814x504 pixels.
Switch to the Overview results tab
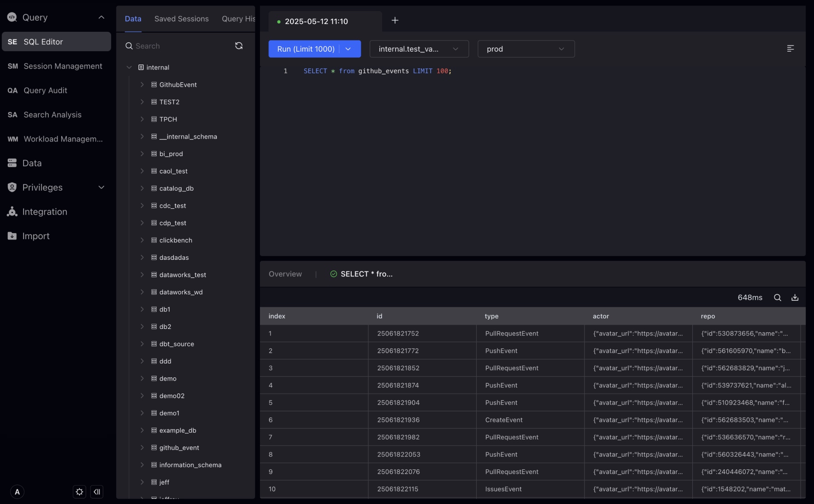coord(285,274)
